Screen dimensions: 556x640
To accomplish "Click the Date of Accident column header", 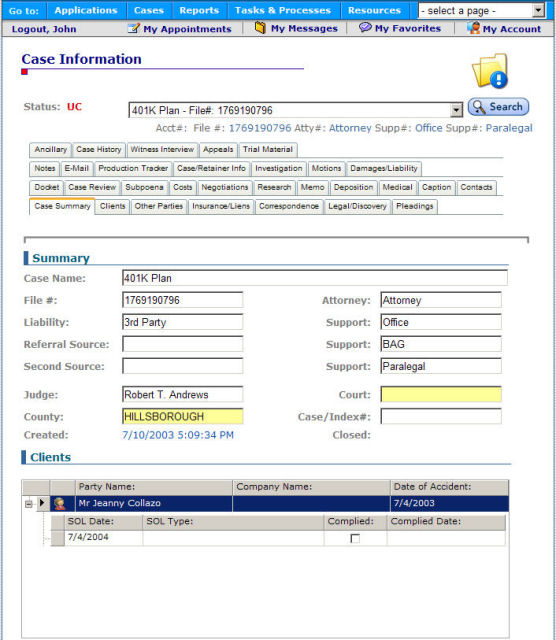I will [449, 487].
